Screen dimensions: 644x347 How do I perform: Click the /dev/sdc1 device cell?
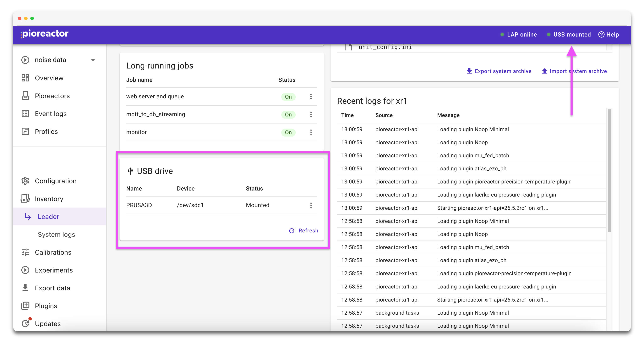click(x=190, y=205)
